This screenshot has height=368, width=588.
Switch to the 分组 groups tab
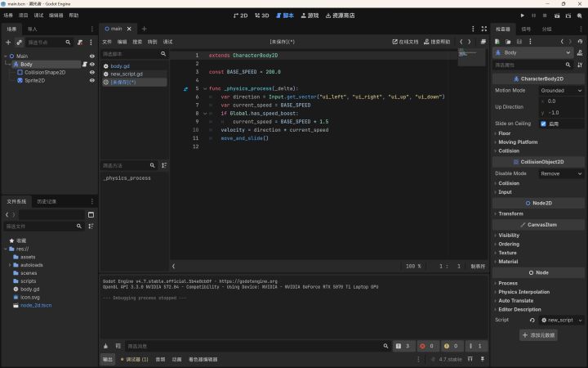point(546,29)
